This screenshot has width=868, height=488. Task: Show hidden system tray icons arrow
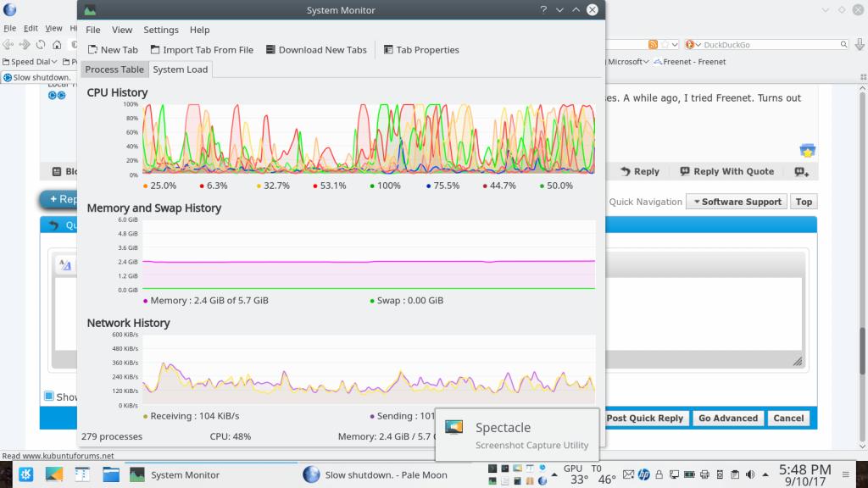pyautogui.click(x=760, y=474)
